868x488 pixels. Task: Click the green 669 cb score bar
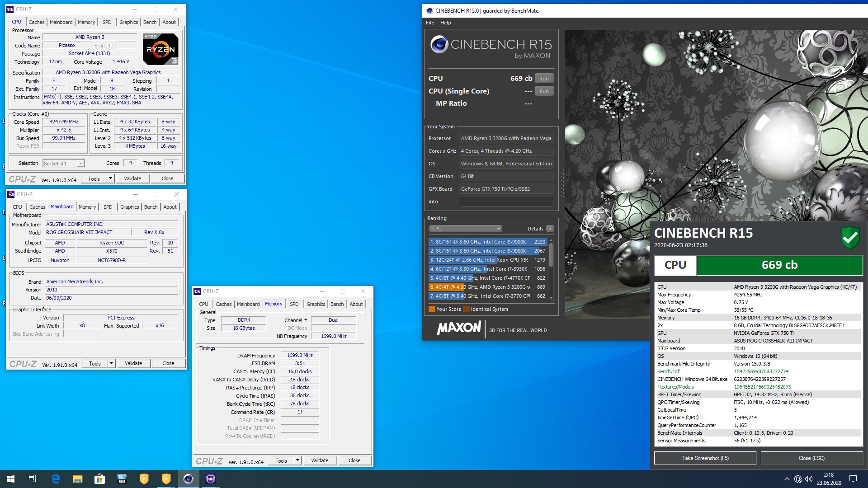pyautogui.click(x=779, y=265)
